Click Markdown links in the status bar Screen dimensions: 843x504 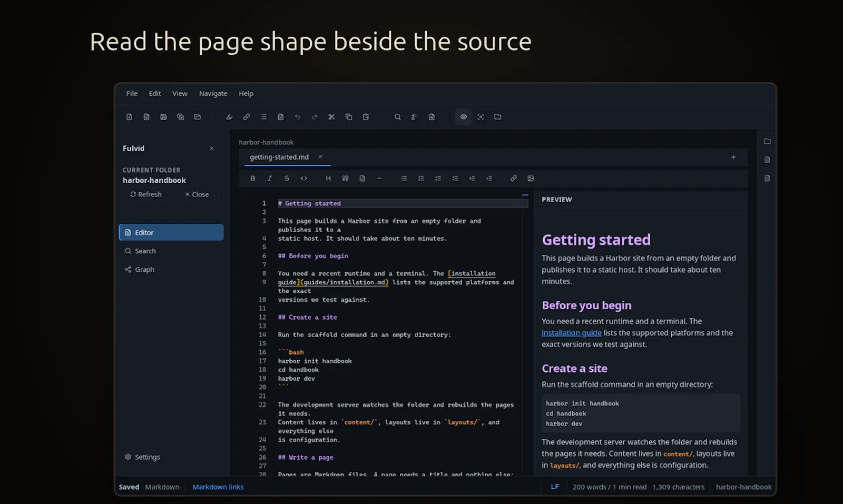click(x=218, y=487)
